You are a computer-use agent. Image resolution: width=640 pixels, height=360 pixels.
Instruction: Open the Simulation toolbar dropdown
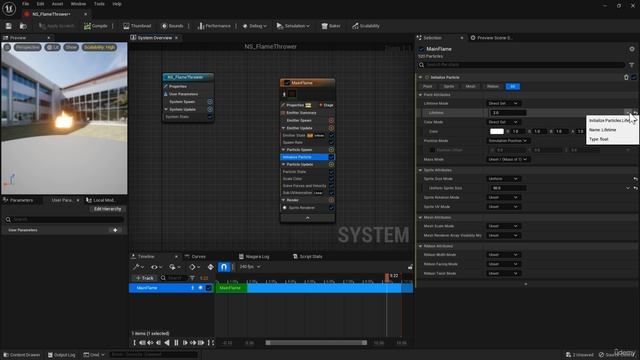tap(293, 26)
